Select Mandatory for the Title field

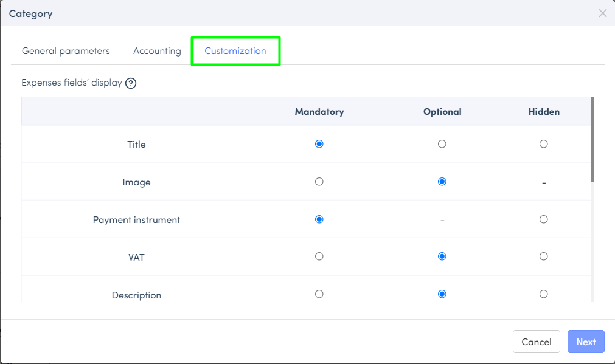tap(319, 144)
